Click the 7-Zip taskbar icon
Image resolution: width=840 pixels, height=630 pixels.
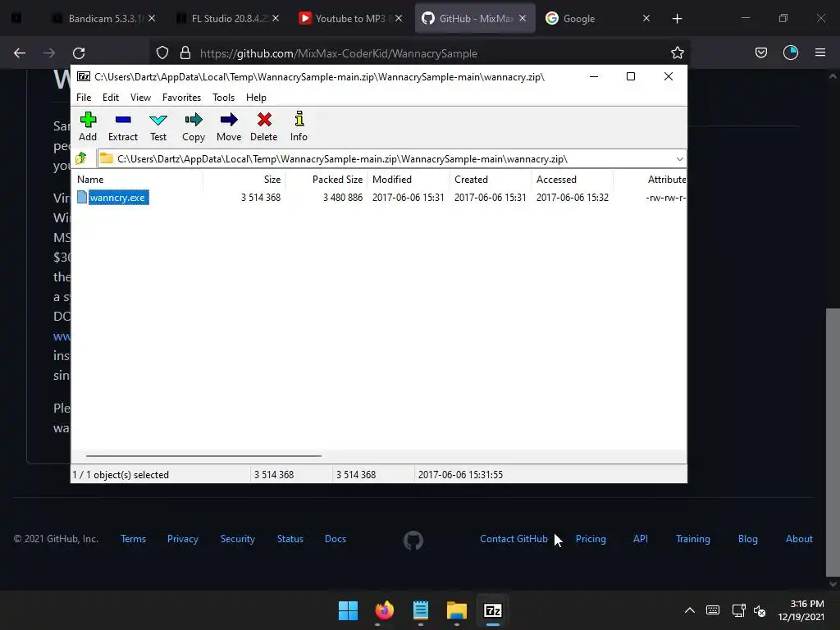(493, 610)
